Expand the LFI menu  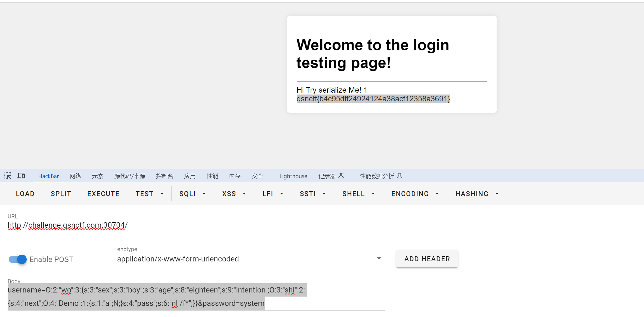tap(273, 194)
